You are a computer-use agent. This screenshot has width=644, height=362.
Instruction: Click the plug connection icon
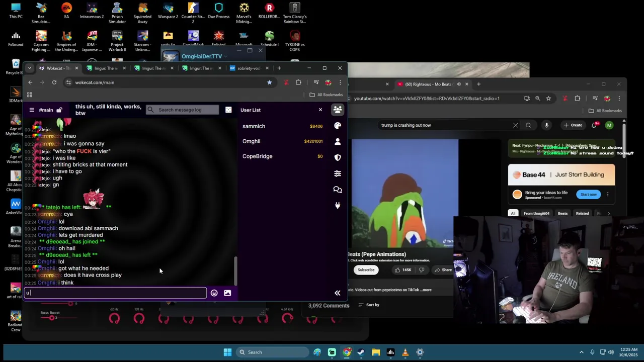[338, 205]
